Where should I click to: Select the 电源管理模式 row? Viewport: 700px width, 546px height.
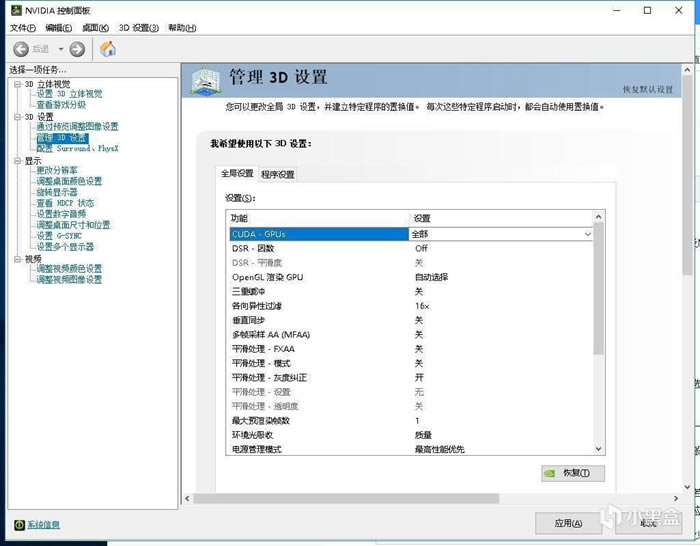[x=411, y=449]
